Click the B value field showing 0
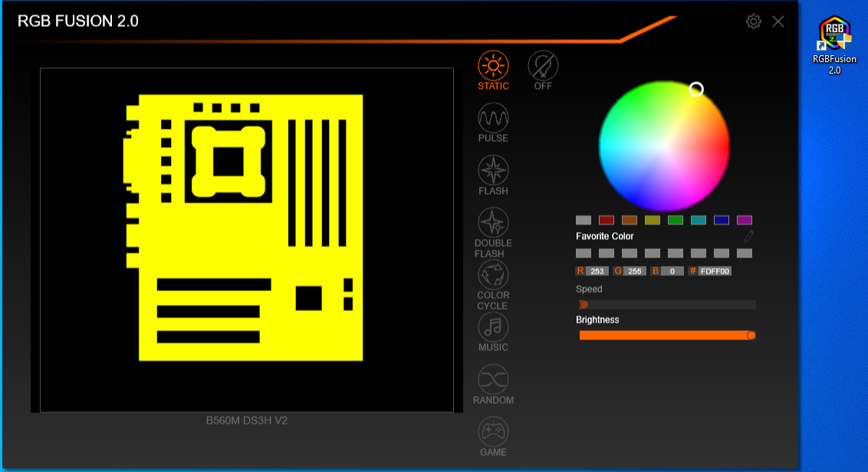 point(672,271)
